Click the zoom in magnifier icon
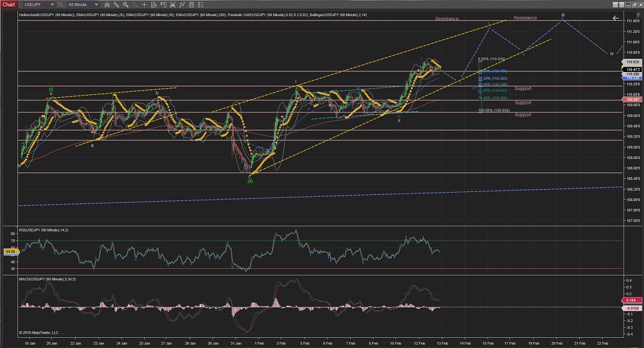The width and height of the screenshot is (644, 348). 125,4
